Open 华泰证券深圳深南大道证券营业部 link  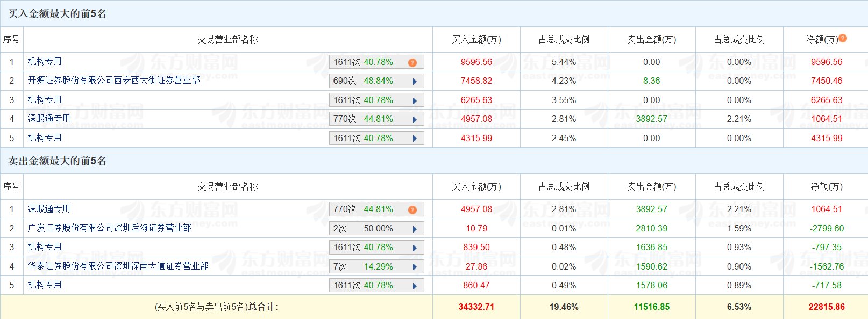coord(118,266)
